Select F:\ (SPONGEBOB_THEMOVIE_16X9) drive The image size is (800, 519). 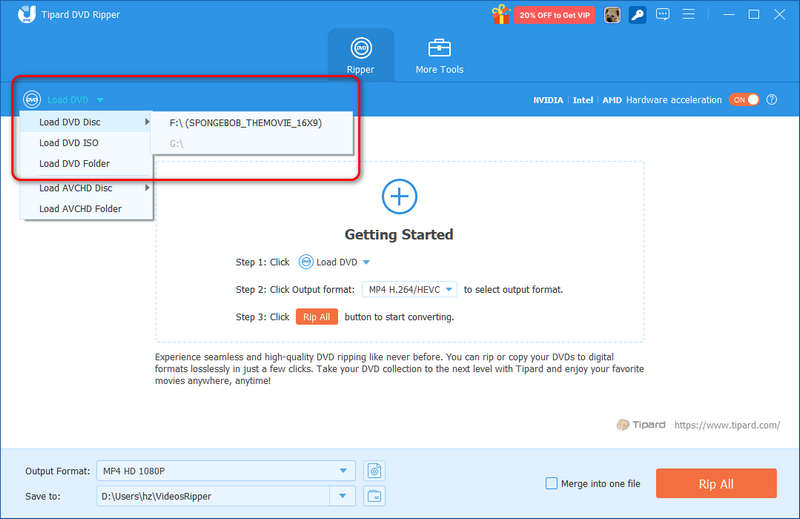point(252,123)
